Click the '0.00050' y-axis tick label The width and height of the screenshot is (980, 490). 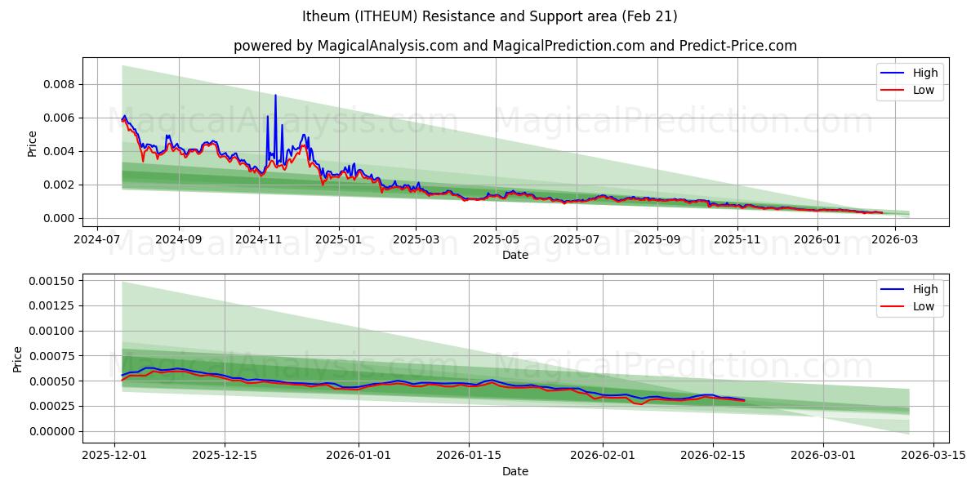point(52,381)
